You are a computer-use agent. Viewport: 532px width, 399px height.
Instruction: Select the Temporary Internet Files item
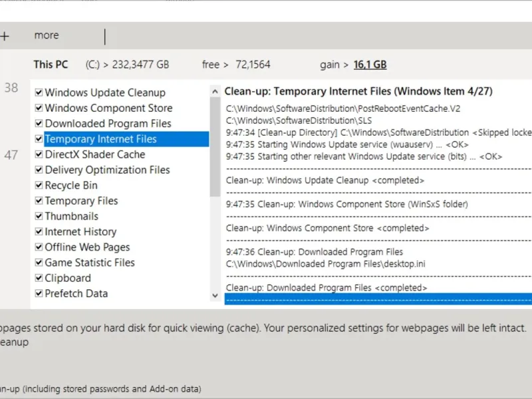click(100, 139)
